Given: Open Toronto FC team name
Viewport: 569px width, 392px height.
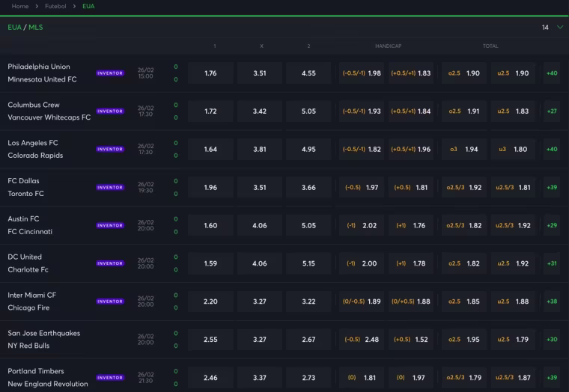Looking at the screenshot, I should tap(25, 193).
